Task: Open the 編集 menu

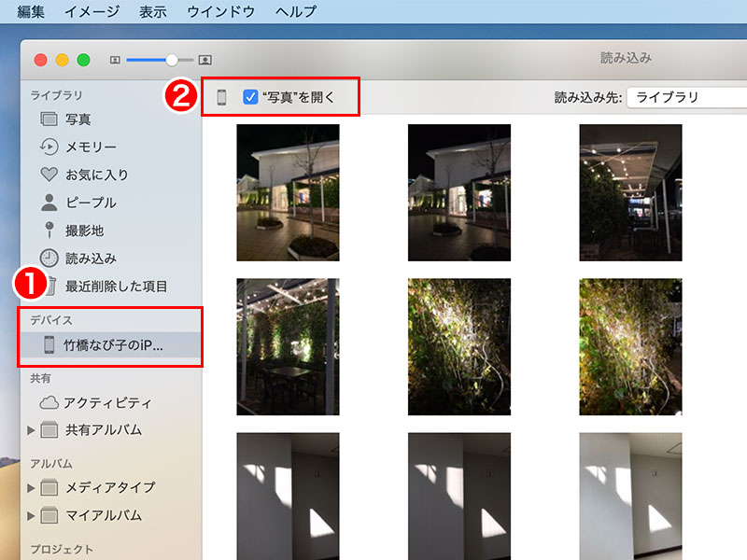Action: [x=31, y=11]
